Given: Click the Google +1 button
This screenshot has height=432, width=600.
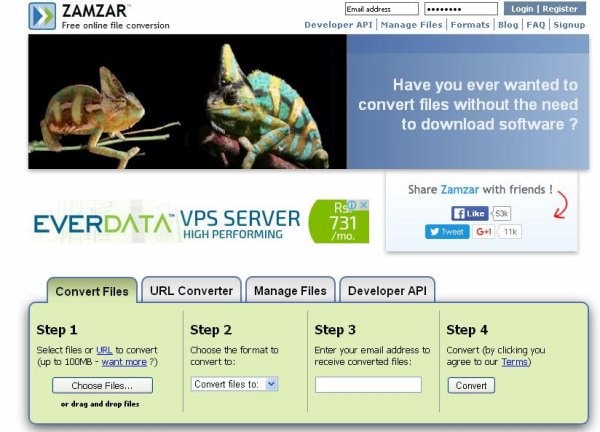Looking at the screenshot, I should tap(483, 232).
